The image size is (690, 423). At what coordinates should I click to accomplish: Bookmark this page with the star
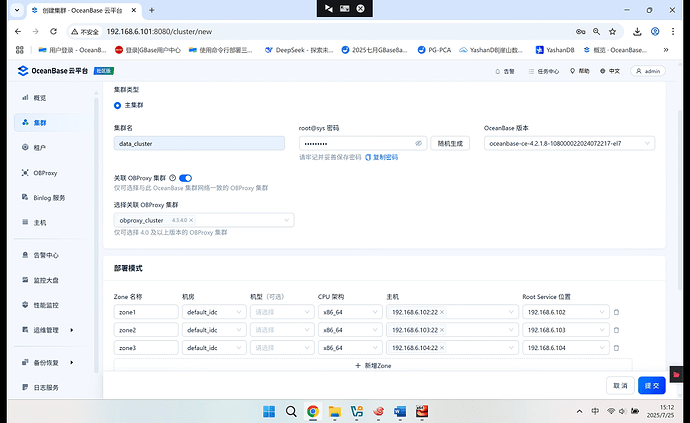612,32
